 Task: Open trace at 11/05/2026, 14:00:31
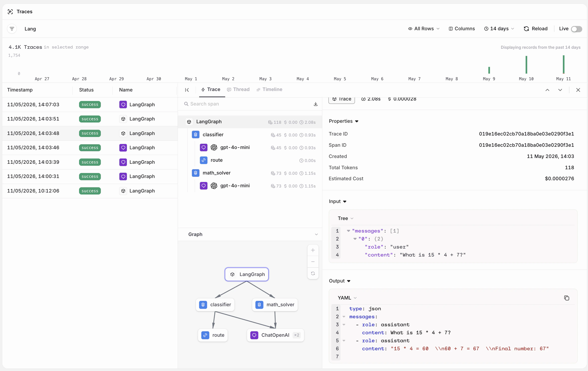(90, 176)
